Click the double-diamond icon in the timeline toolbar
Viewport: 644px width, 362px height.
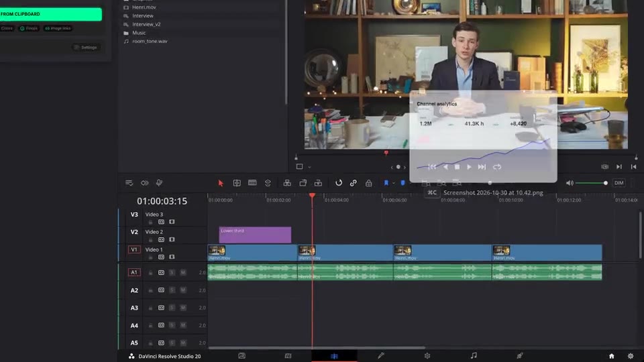pos(145,183)
